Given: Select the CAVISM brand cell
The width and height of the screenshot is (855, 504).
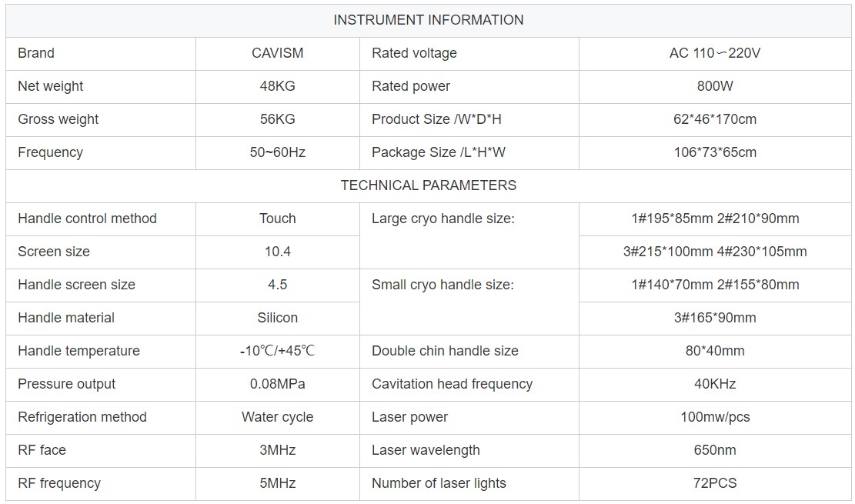Looking at the screenshot, I should [277, 53].
